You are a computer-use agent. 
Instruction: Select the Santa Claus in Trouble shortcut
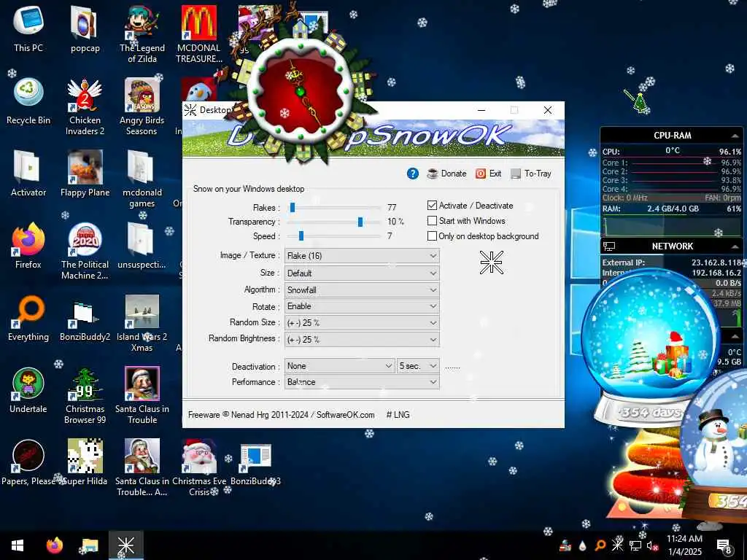tap(142, 396)
